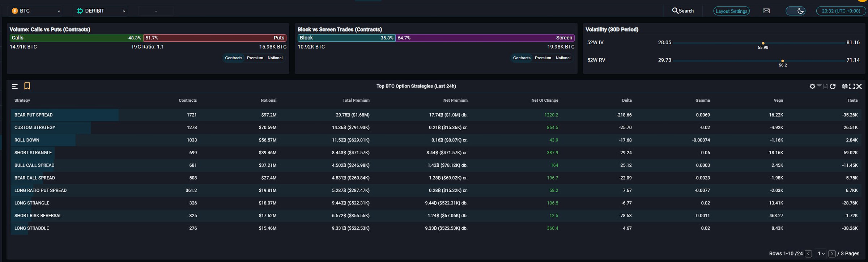Viewport: 868px width, 262px height.
Task: Toggle the dark mode moon switch
Action: click(795, 11)
